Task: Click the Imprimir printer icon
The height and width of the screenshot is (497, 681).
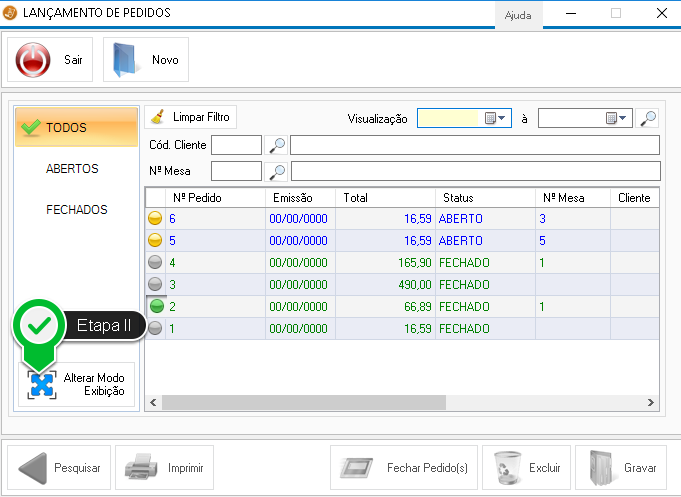Action: [141, 467]
